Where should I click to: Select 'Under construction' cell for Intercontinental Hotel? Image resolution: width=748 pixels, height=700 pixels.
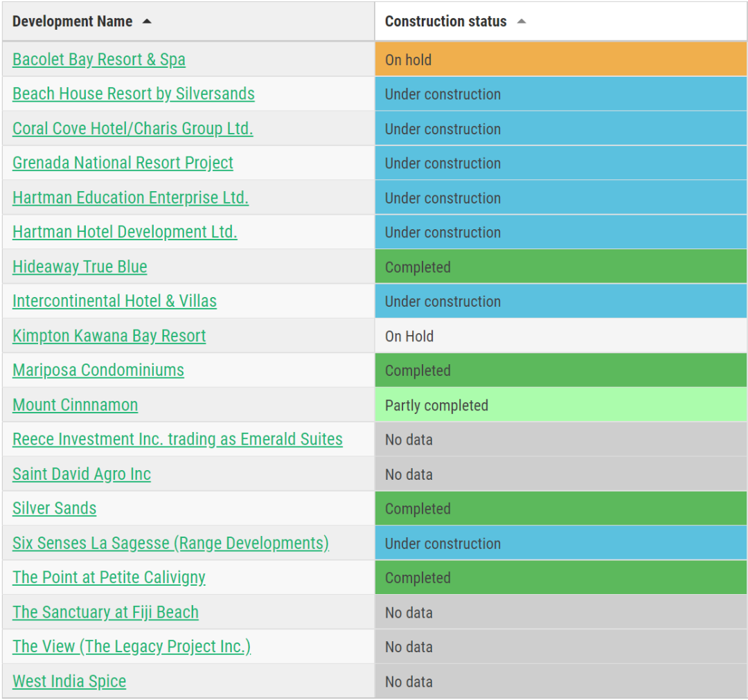pos(561,301)
